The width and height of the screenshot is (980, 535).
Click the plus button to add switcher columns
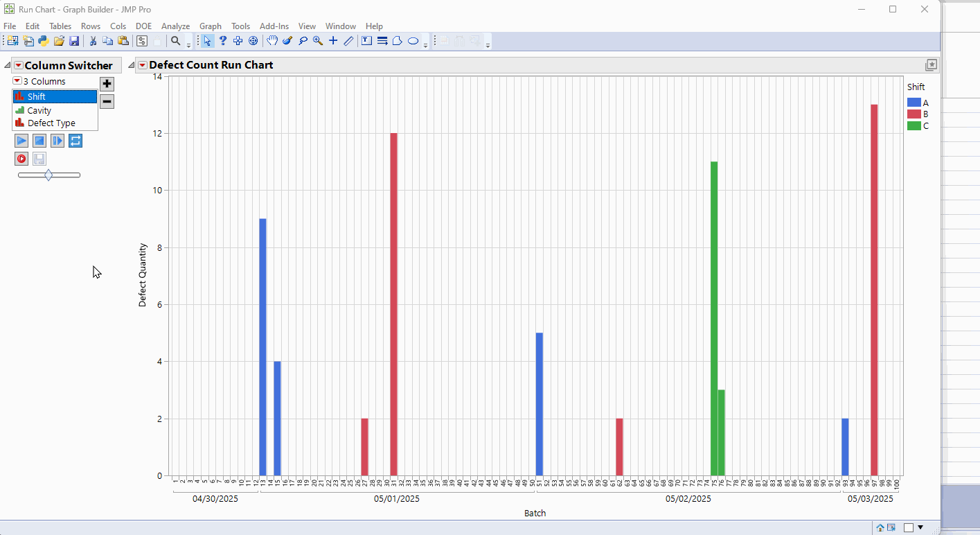106,84
